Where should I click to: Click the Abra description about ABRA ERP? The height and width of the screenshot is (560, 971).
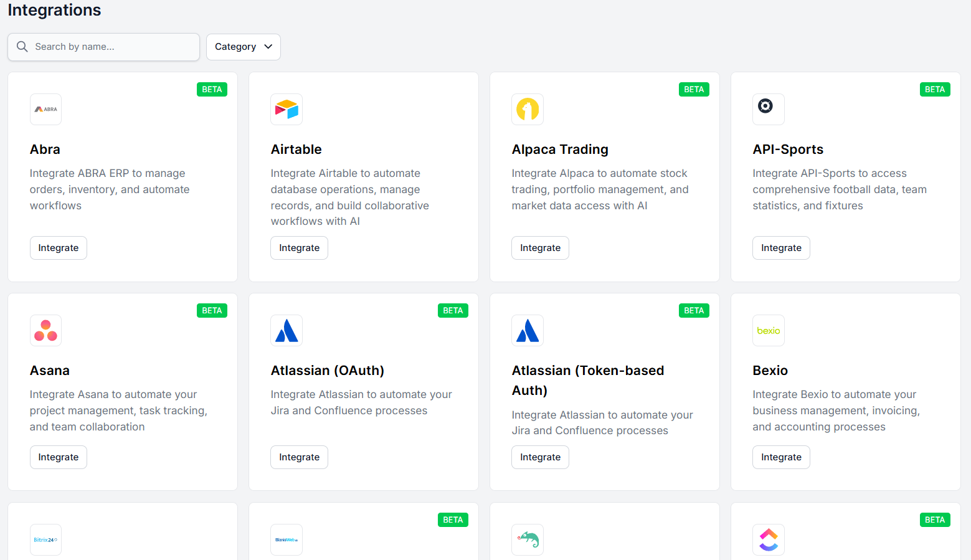(x=110, y=189)
